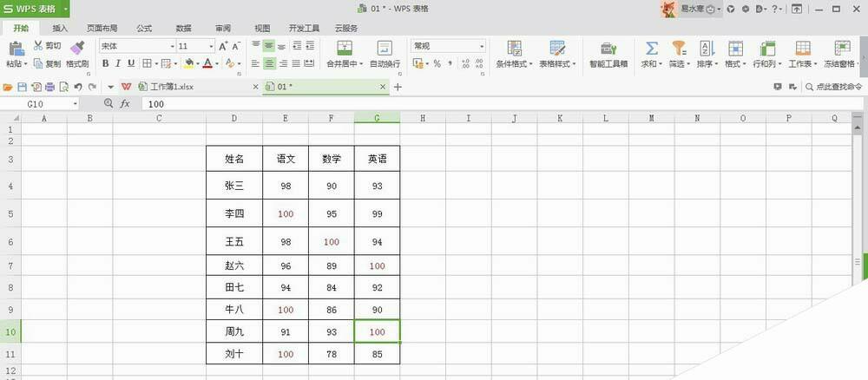Expand the Name Box dropdown at G10
868x380 pixels.
(x=75, y=103)
